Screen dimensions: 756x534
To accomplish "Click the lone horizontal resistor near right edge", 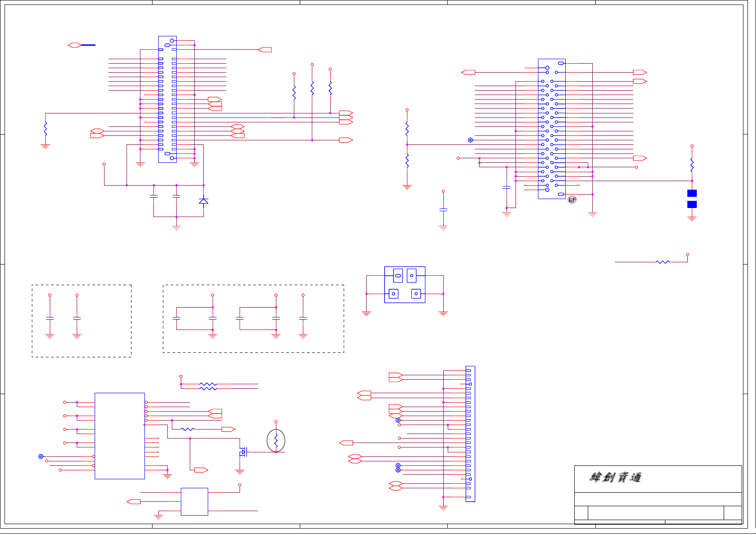I will click(x=663, y=262).
